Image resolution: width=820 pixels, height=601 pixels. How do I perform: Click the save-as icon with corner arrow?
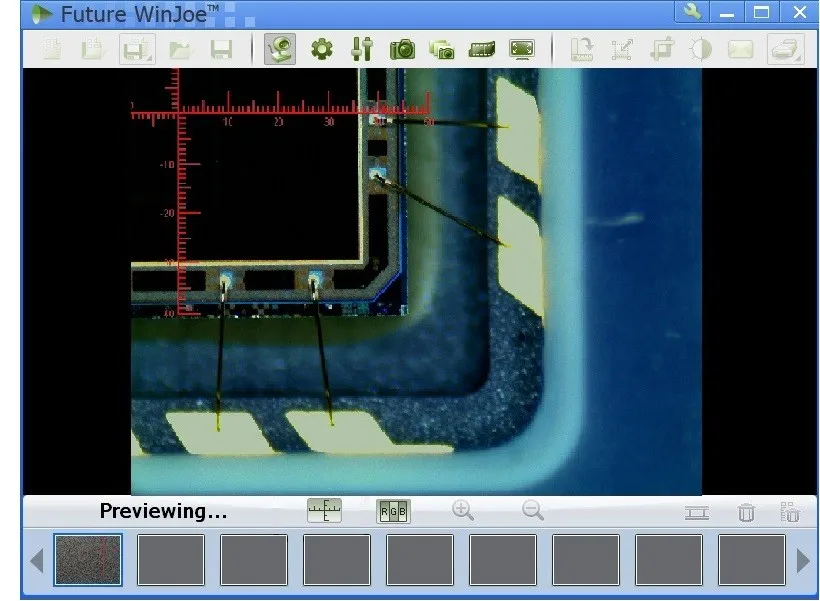[137, 49]
